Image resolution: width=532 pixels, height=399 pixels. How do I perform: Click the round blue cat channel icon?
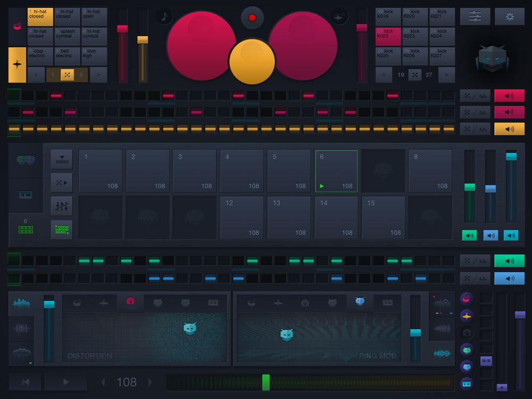(467, 367)
